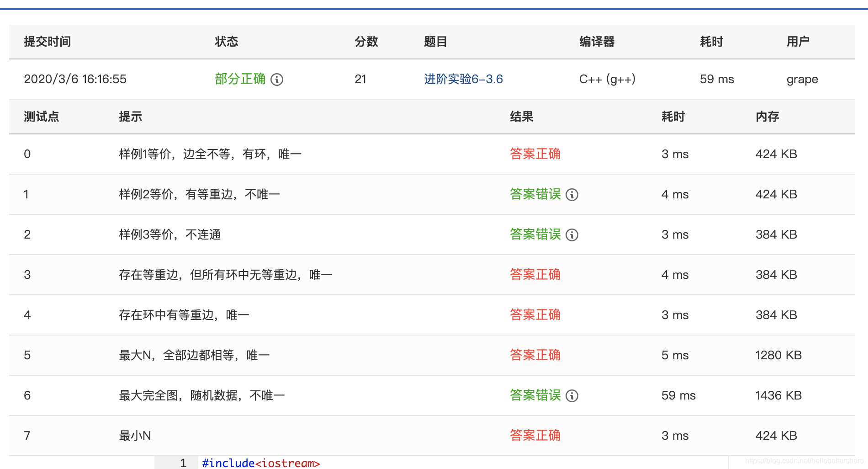
Task: Click the 结果 column header
Action: point(522,117)
